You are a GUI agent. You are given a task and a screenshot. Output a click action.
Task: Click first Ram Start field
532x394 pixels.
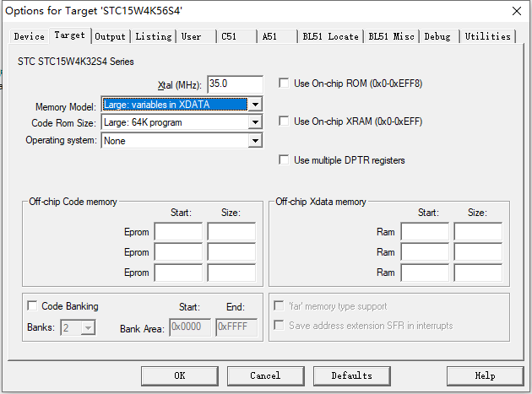pos(425,232)
